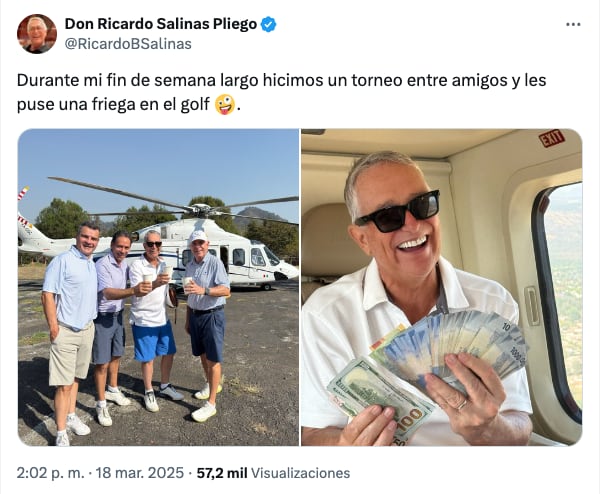Visit the @RicardoBSalinas handle link
Screen dimensions: 601x494
(128, 44)
